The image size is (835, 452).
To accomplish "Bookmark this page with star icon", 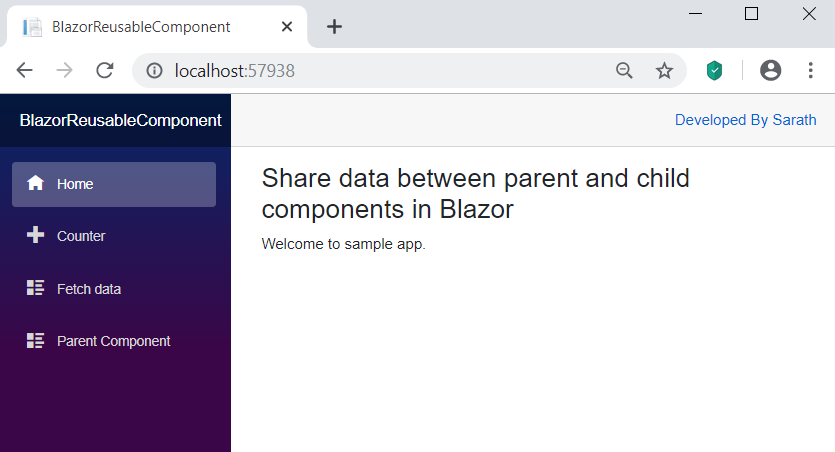I will coord(664,70).
